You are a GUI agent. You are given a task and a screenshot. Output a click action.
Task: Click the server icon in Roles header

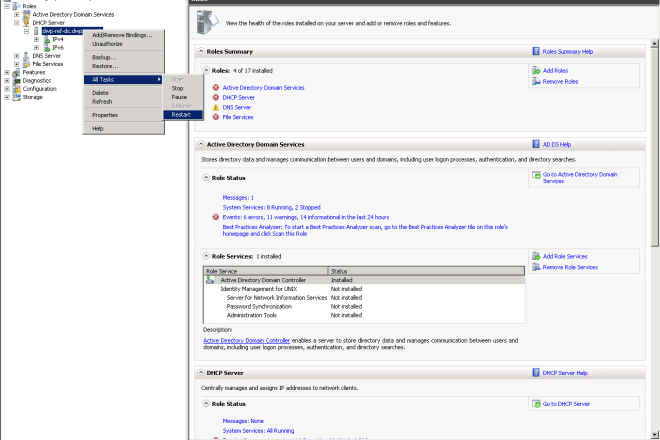207,23
